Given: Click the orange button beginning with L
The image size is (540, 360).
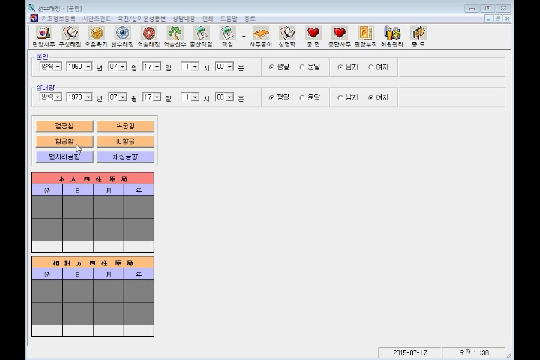Looking at the screenshot, I should 125,142.
